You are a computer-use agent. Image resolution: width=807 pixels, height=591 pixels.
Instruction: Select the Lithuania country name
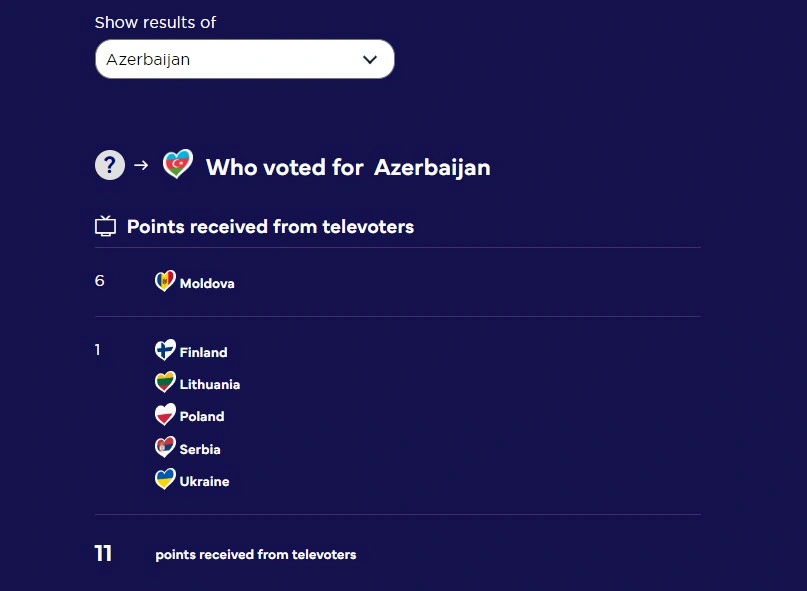(210, 385)
